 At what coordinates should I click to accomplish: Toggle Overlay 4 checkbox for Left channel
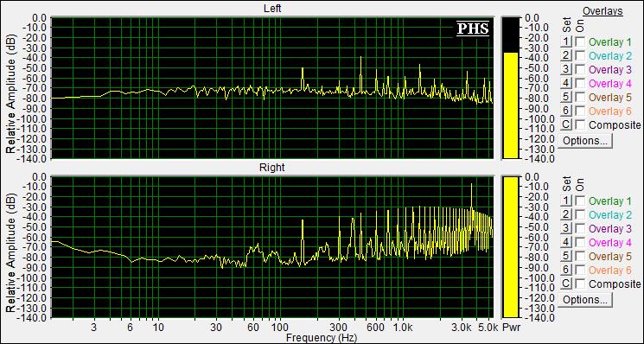tap(580, 83)
